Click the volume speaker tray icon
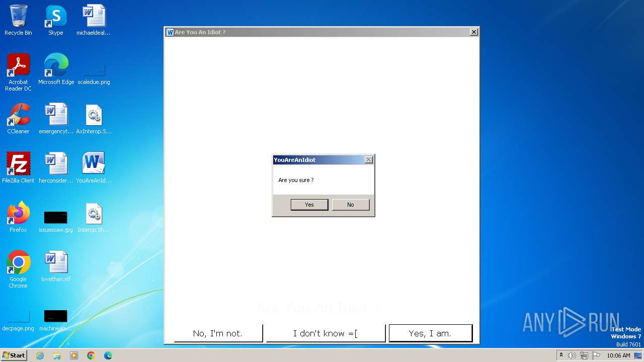 coord(572,355)
